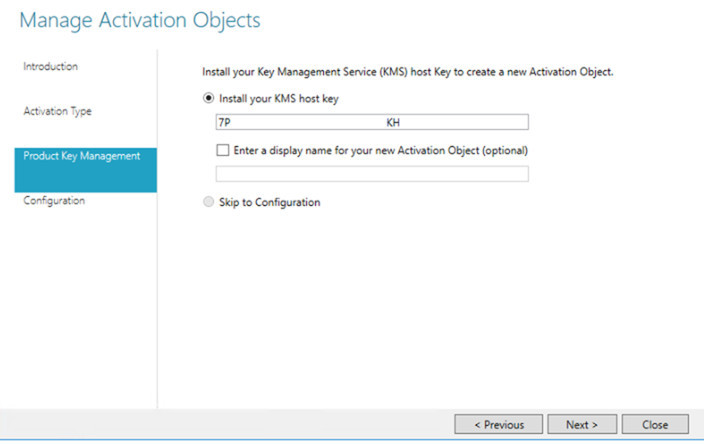Place cursor after 'KH' in key field
Image resolution: width=704 pixels, height=444 pixels.
pos(400,123)
